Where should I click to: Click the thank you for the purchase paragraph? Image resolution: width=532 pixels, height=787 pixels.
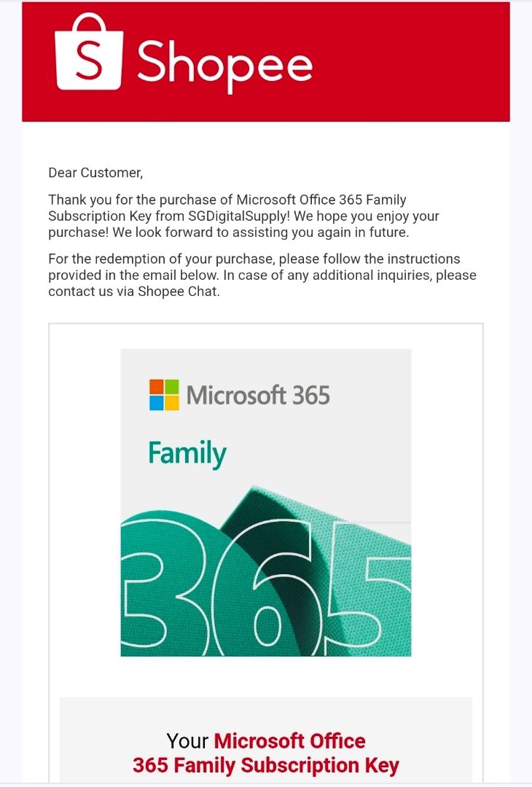pyautogui.click(x=244, y=216)
